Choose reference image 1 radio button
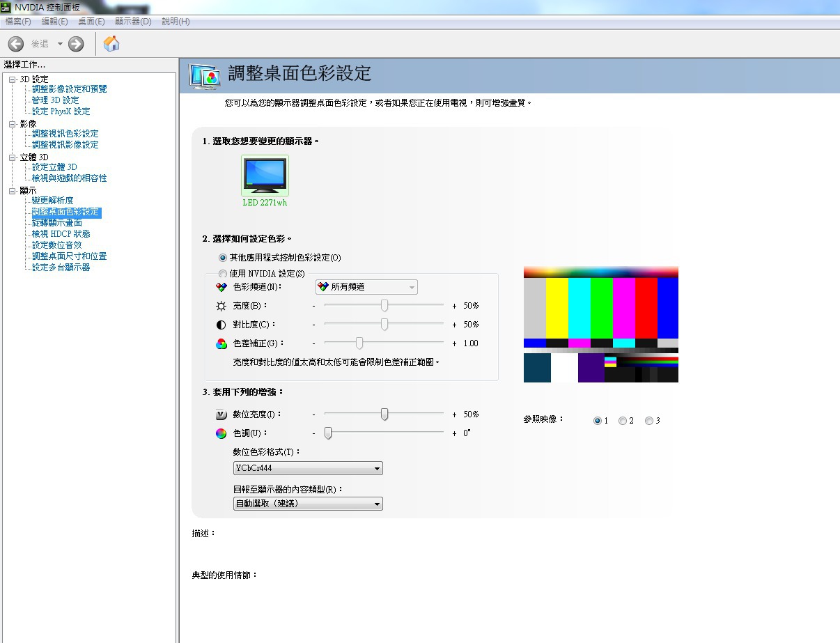 (597, 421)
